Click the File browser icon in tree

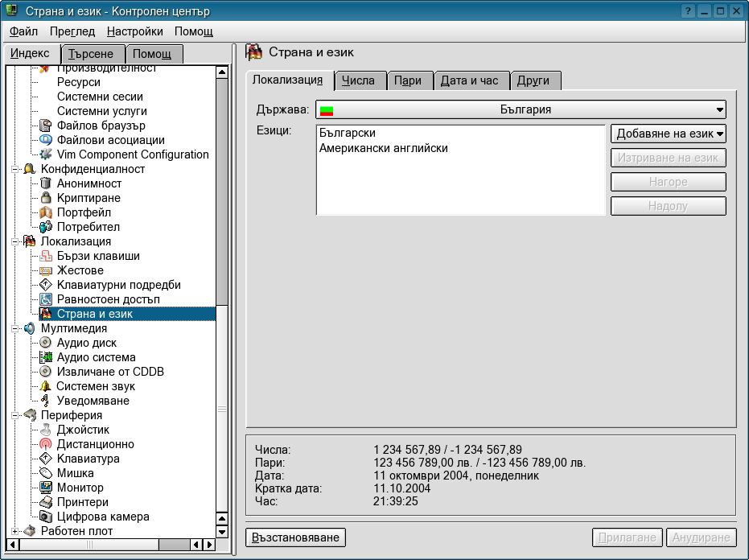point(46,126)
